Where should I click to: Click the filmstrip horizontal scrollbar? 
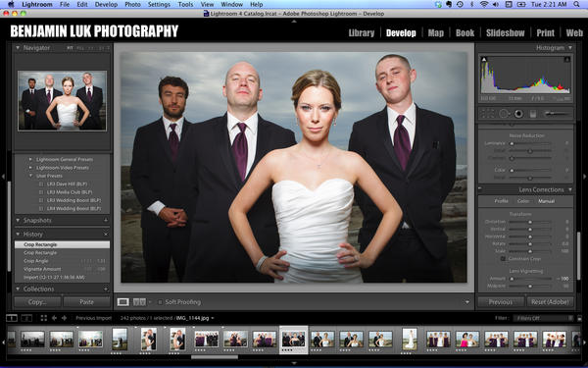click(x=214, y=357)
